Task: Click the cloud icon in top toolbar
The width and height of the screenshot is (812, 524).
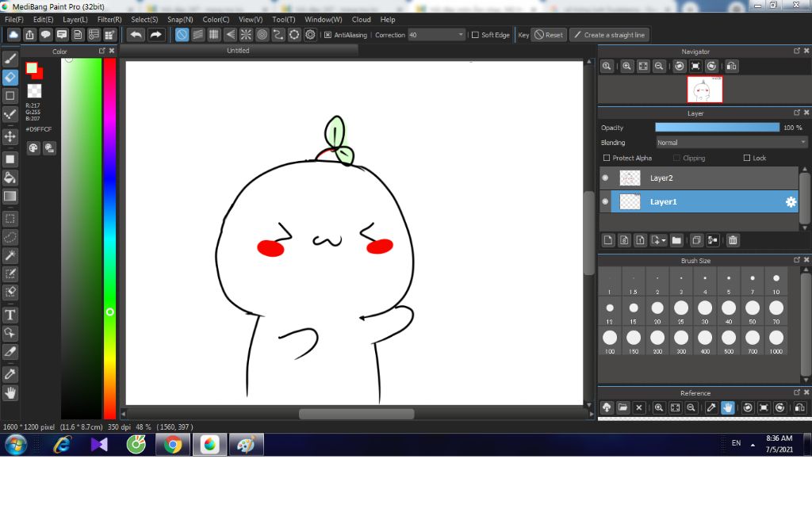Action: (13, 35)
